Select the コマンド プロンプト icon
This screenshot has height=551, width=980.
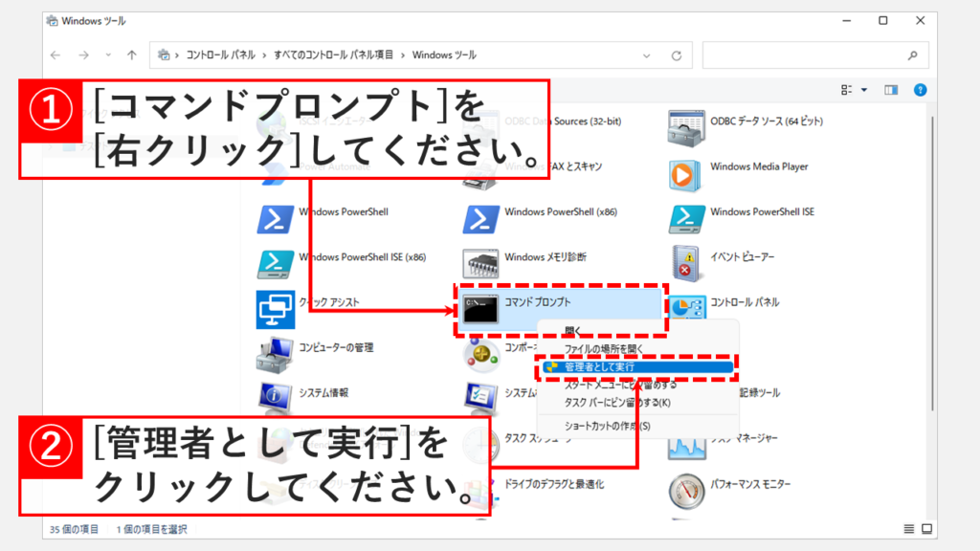pos(480,309)
